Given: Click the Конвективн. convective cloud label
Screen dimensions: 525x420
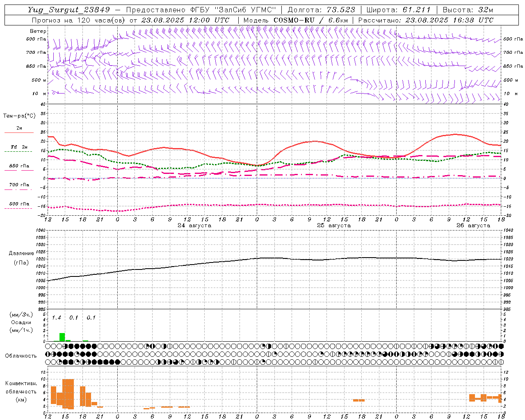Looking at the screenshot, I should [x=21, y=383].
